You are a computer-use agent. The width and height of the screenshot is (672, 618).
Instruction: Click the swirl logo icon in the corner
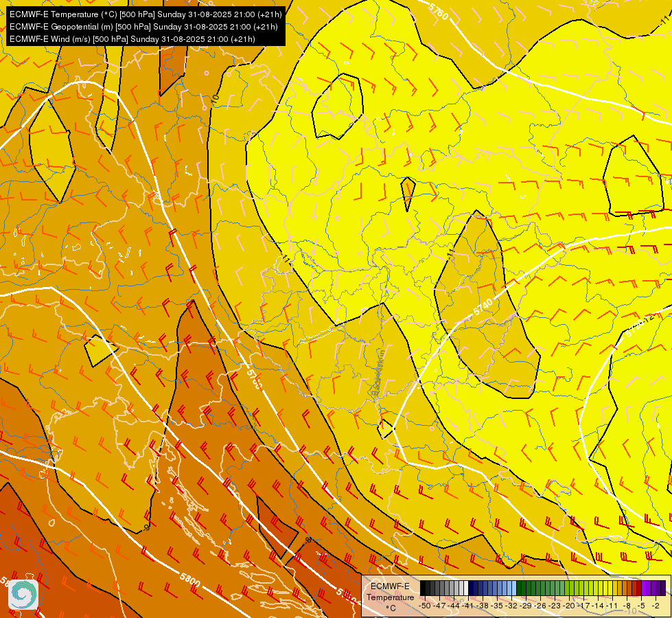(x=23, y=595)
